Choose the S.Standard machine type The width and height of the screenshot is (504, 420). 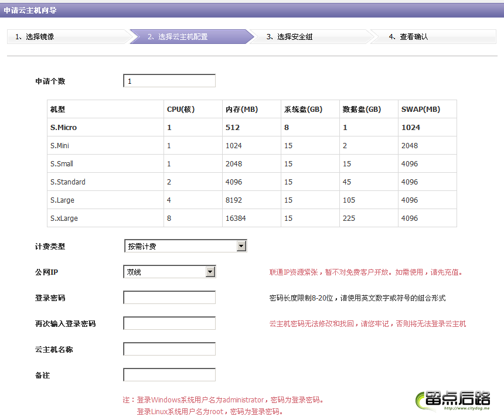(252, 182)
